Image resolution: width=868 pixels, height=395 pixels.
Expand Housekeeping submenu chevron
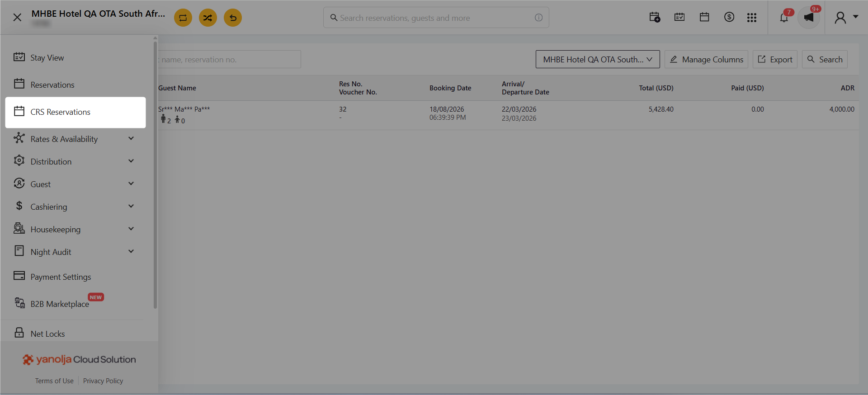pos(131,229)
